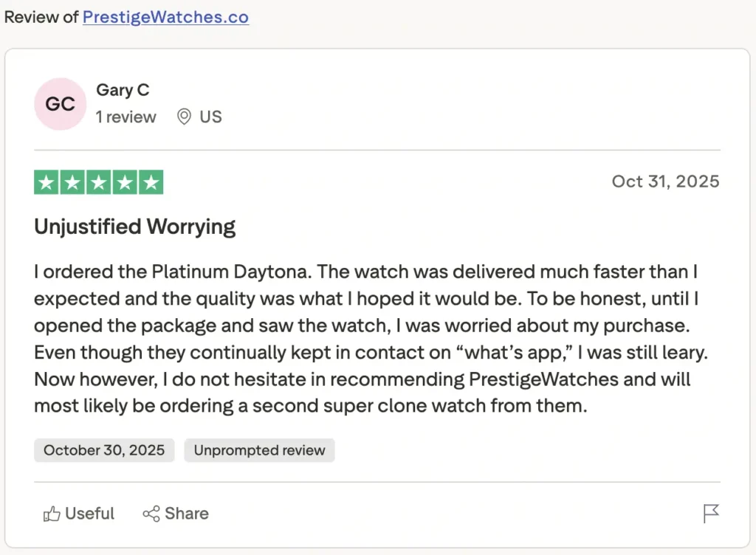Image resolution: width=756 pixels, height=555 pixels.
Task: Click the 1 review link under Gary C
Action: point(126,117)
